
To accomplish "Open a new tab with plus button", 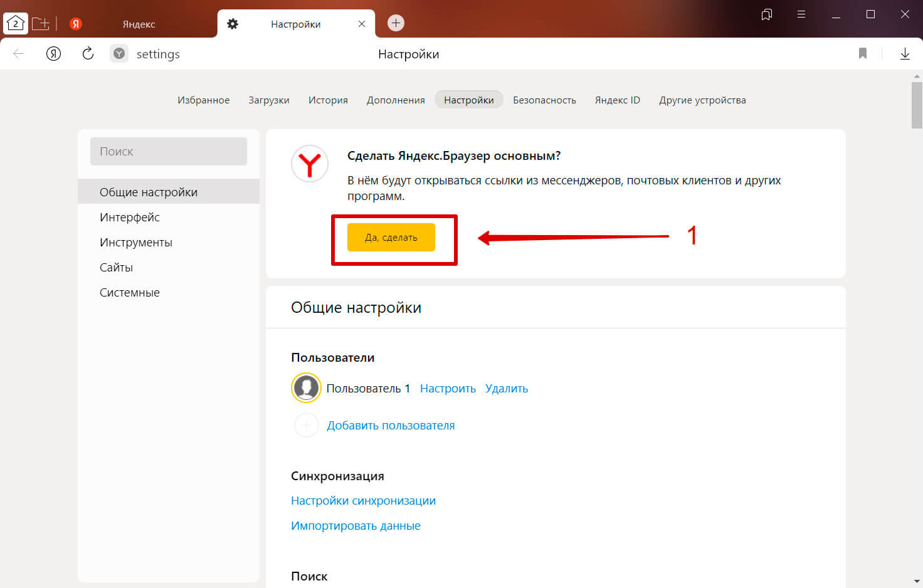I will [396, 23].
